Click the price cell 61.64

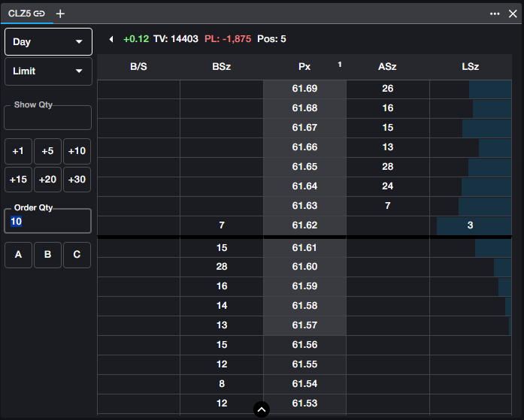point(304,186)
